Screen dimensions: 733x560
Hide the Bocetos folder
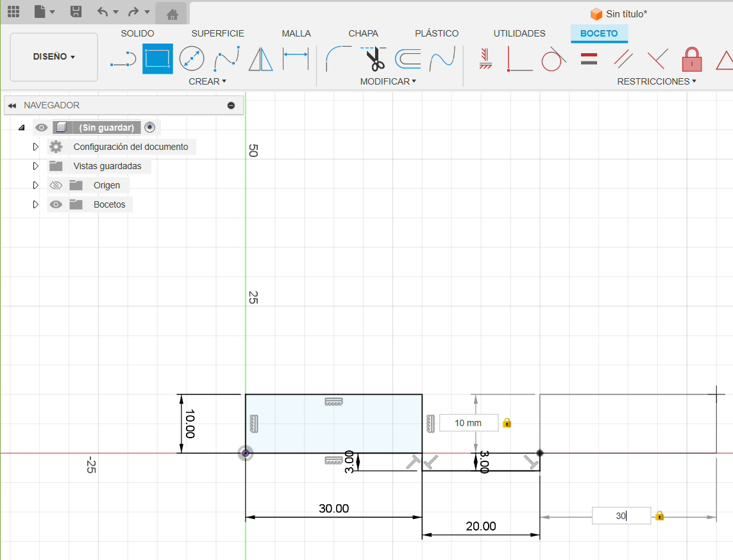(x=56, y=204)
